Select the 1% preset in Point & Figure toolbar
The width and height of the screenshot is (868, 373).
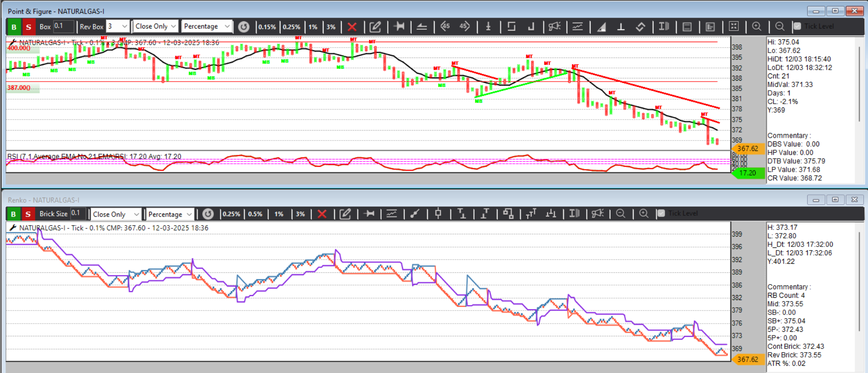coord(313,27)
